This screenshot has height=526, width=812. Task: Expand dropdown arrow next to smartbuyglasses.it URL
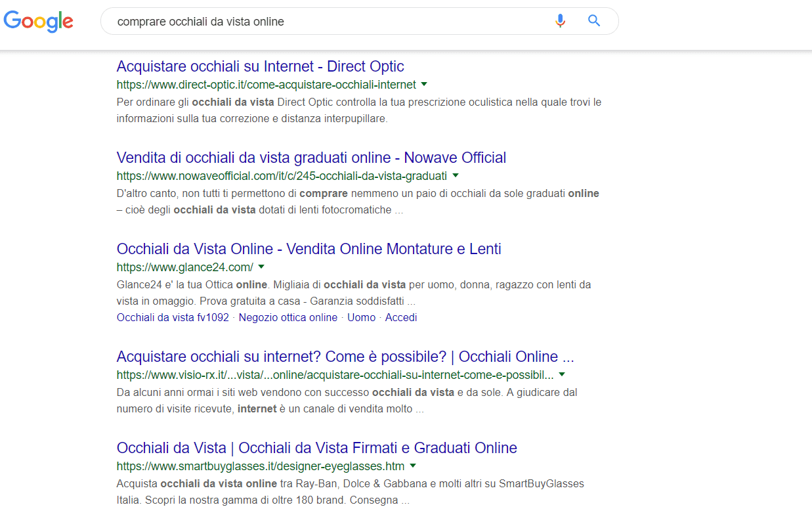(x=413, y=466)
